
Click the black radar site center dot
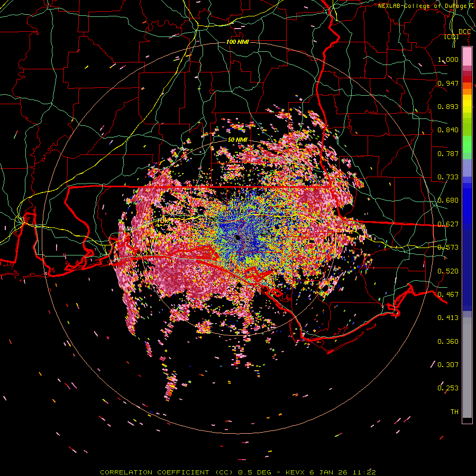tap(237, 237)
